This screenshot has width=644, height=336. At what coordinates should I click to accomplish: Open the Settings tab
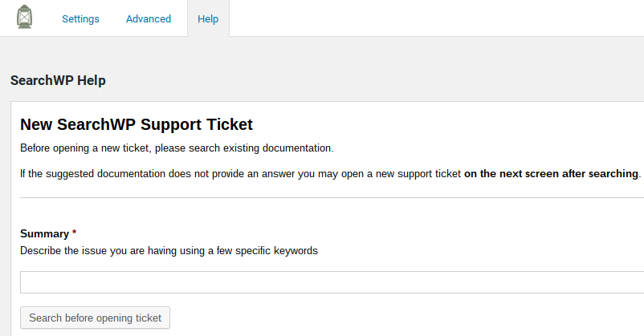coord(80,19)
